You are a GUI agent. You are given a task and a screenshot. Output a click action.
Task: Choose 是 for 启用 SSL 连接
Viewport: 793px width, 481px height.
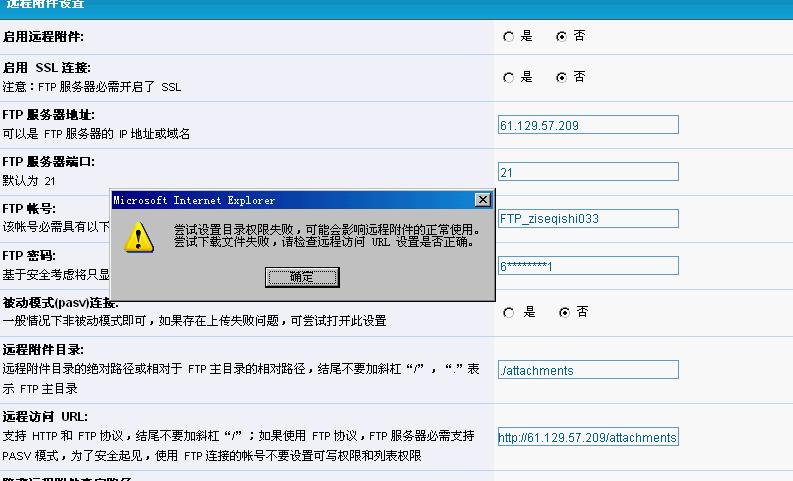point(509,78)
